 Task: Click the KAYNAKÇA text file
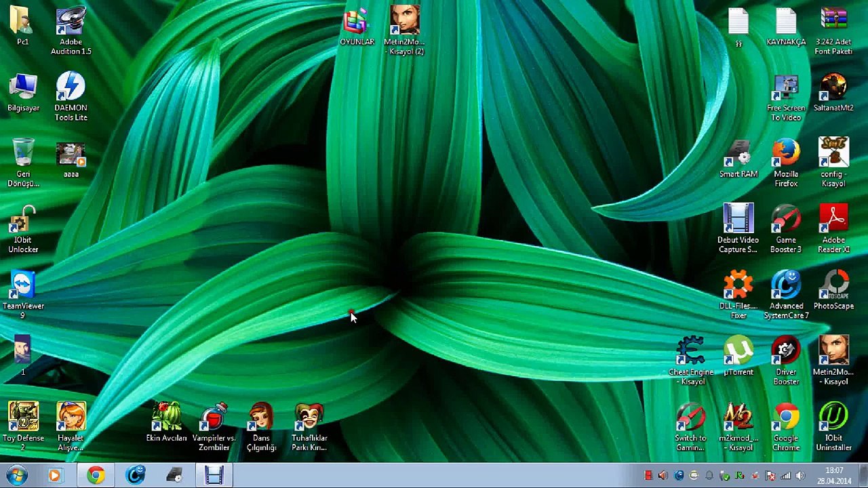(785, 23)
